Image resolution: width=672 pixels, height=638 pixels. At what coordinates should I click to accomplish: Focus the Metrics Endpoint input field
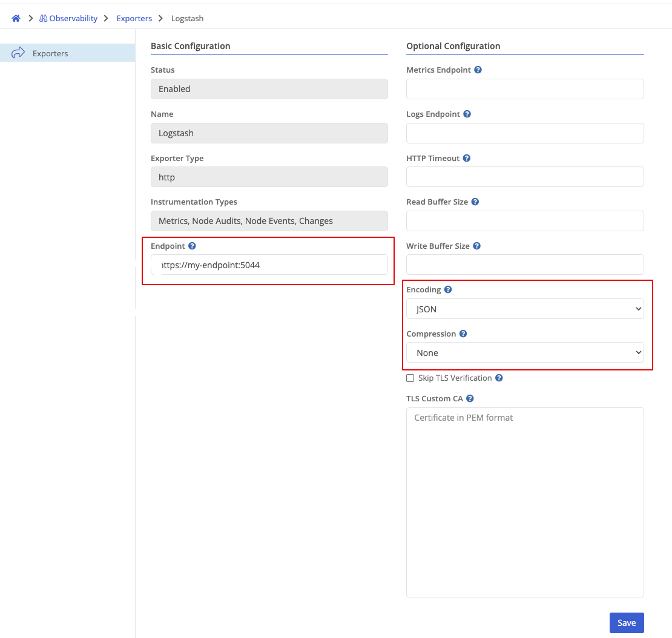525,89
